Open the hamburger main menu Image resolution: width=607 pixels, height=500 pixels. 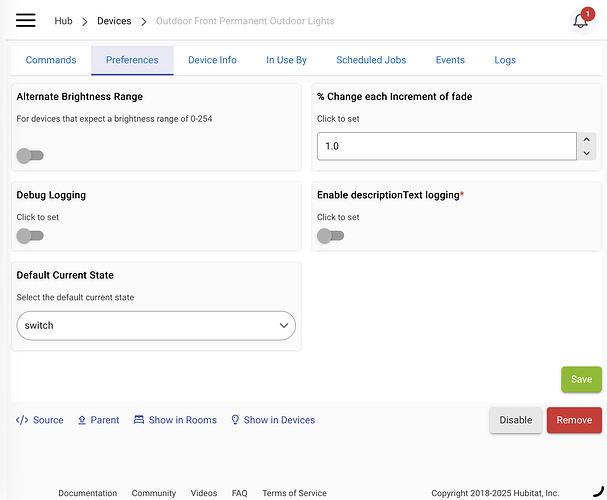pos(26,21)
